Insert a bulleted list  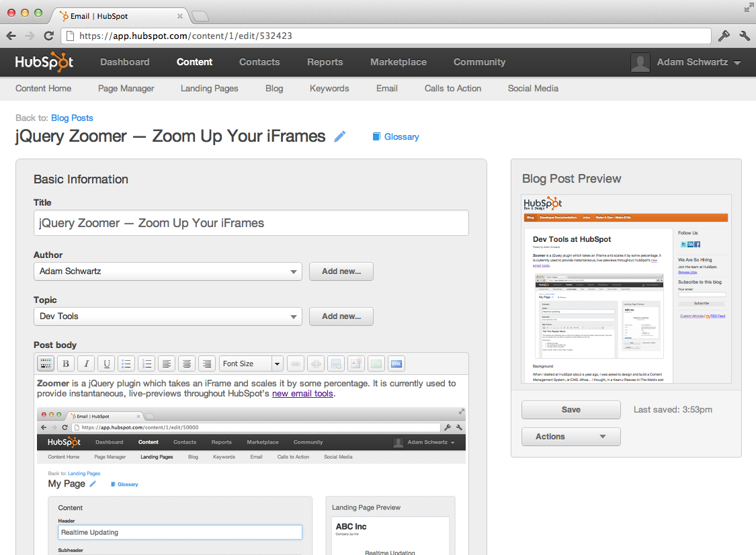[126, 364]
